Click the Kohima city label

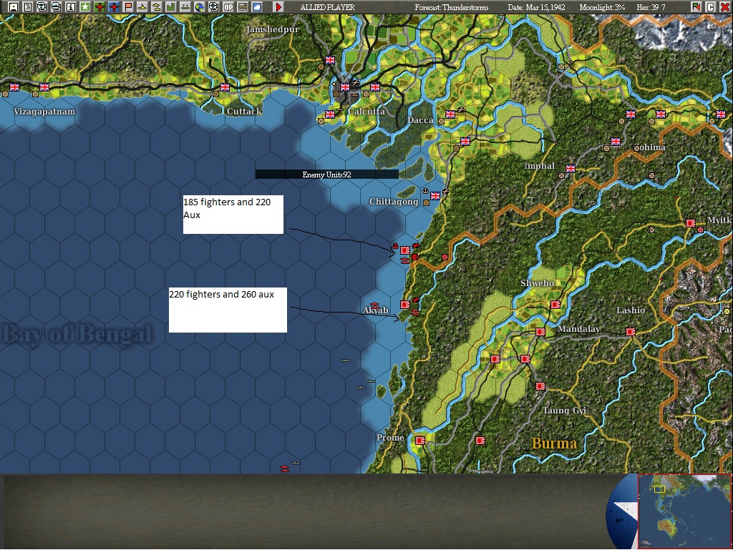pos(650,147)
